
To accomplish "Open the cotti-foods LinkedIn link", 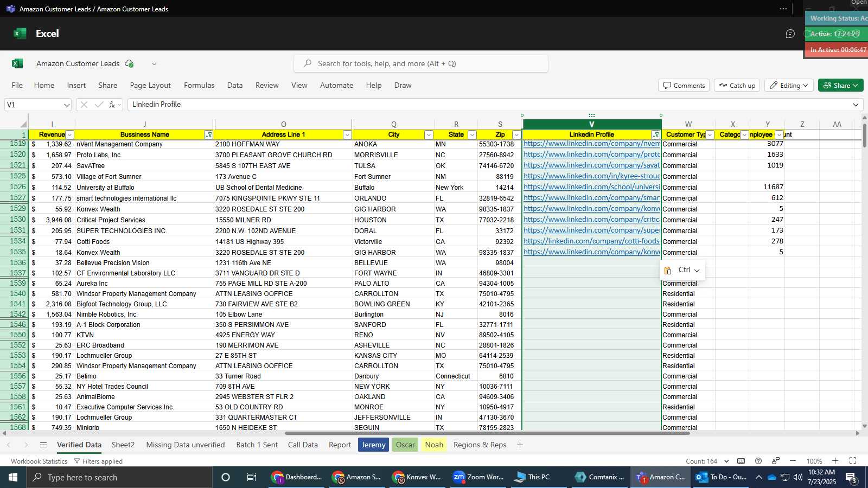I will click(x=592, y=241).
